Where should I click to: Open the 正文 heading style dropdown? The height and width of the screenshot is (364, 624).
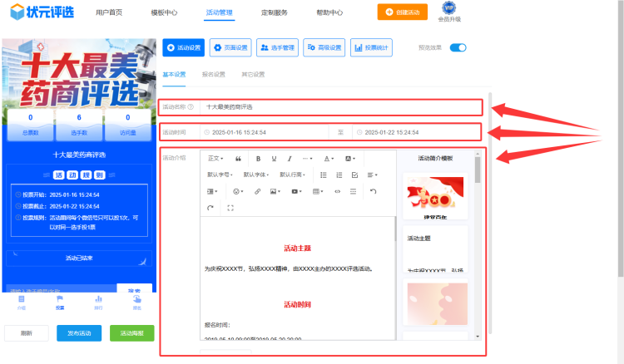click(215, 159)
